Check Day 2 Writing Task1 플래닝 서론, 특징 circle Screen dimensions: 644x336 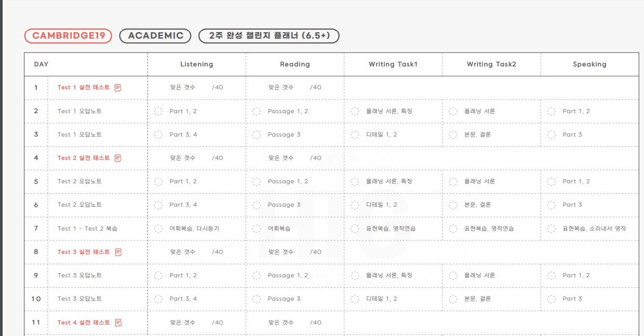(x=355, y=111)
